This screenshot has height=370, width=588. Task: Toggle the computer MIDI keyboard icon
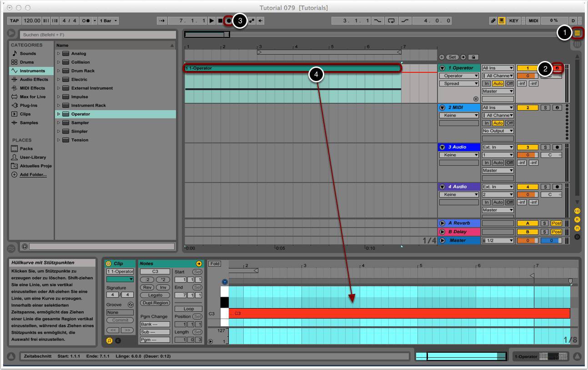point(502,21)
